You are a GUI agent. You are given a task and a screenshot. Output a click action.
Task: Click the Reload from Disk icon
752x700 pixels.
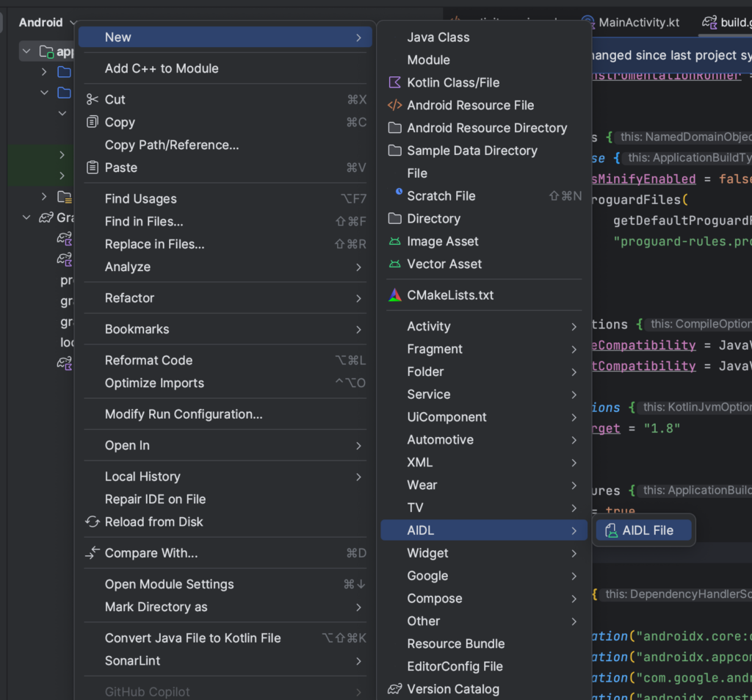point(93,522)
